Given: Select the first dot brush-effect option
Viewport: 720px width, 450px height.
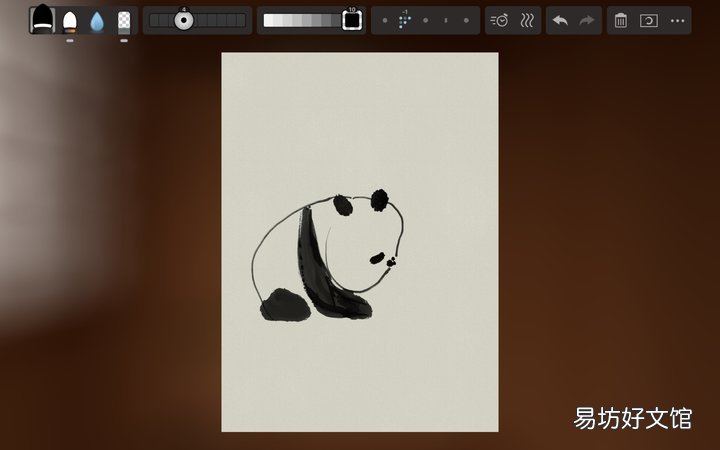Looking at the screenshot, I should [x=385, y=21].
